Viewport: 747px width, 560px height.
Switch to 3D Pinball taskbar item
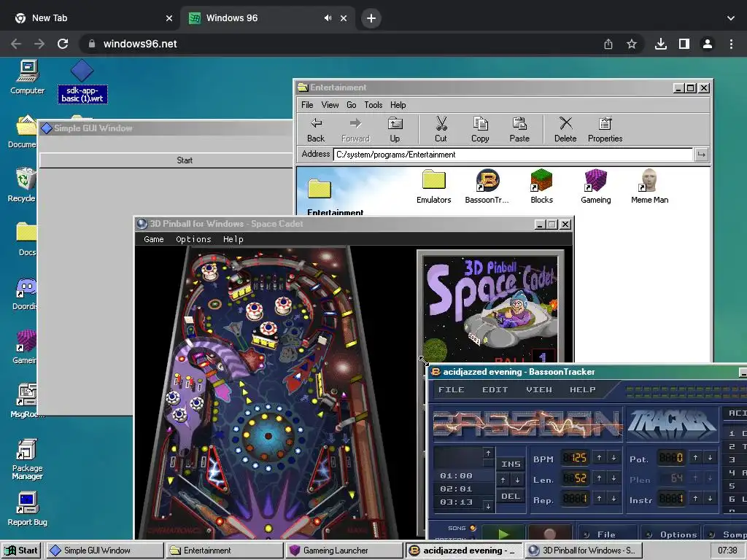[584, 551]
